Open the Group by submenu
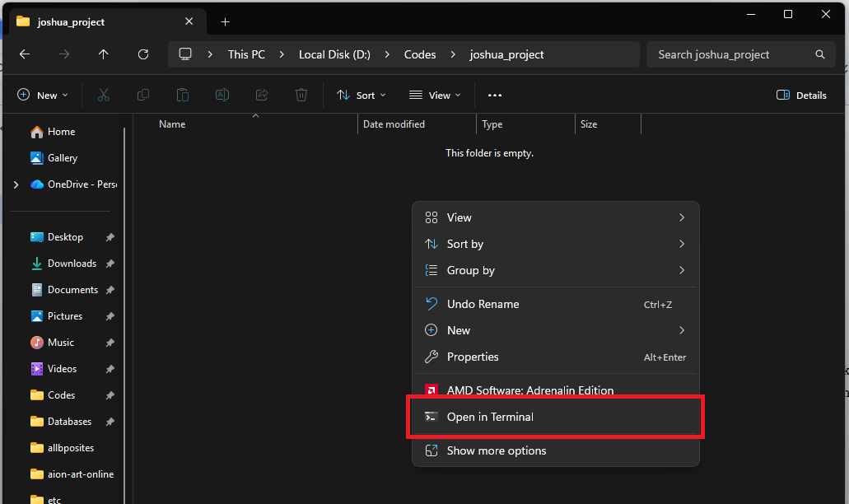The image size is (849, 504). click(x=556, y=270)
